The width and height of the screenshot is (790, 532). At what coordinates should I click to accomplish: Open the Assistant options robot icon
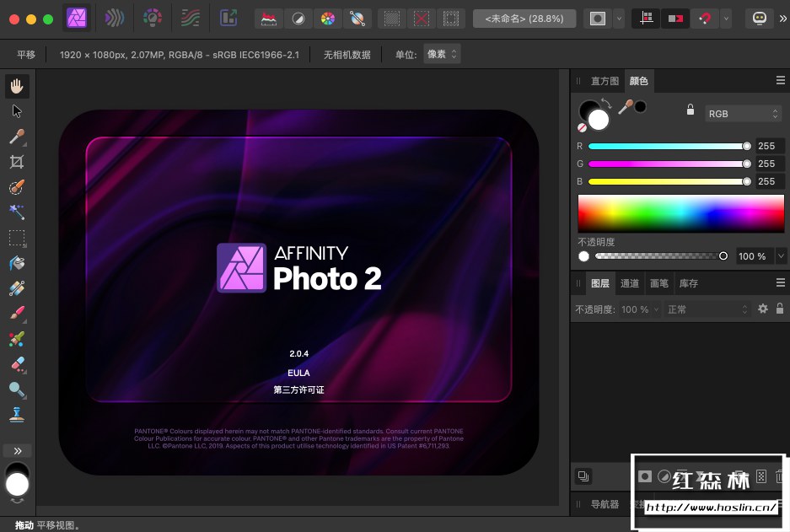(x=760, y=19)
